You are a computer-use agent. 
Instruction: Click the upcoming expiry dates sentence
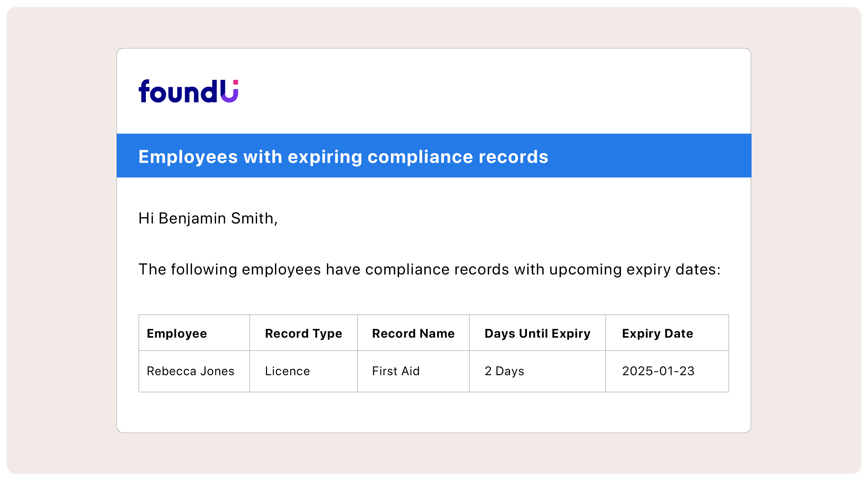coord(429,269)
